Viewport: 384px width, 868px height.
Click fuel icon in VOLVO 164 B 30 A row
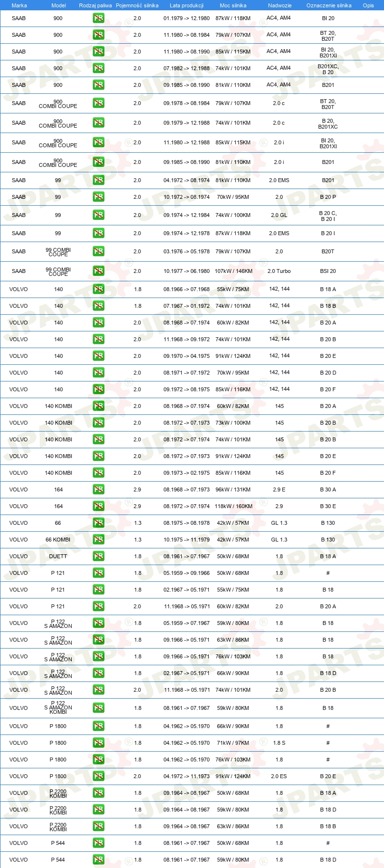tap(99, 489)
